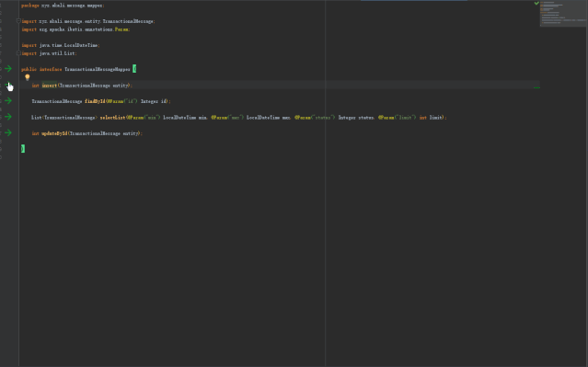Click the findById method name
This screenshot has width=588, height=367.
click(95, 101)
